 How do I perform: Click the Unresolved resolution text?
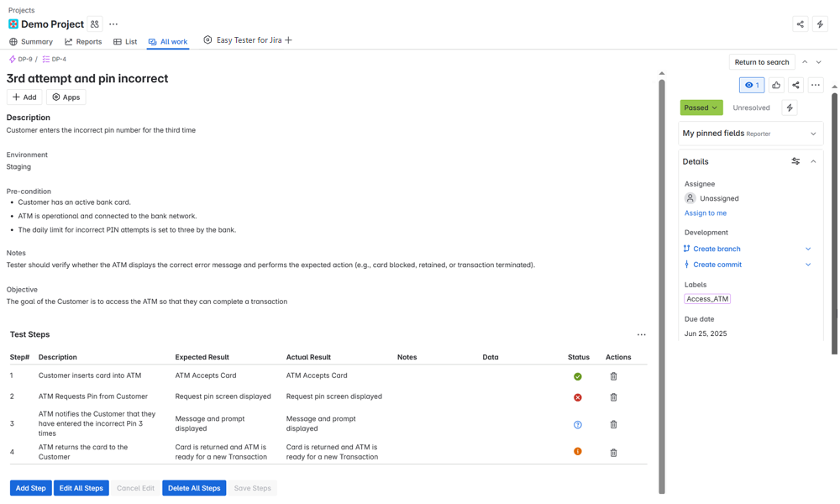click(751, 108)
